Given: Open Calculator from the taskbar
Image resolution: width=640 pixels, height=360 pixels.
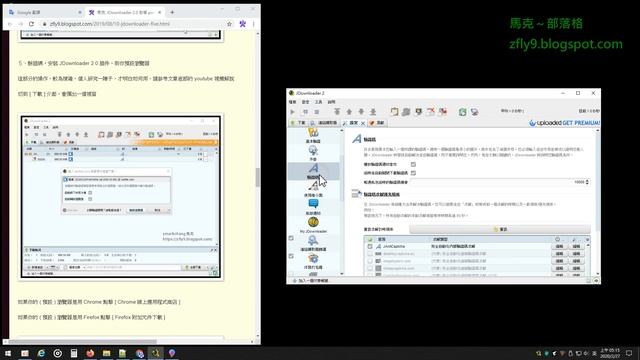Looking at the screenshot, I should tap(74, 353).
